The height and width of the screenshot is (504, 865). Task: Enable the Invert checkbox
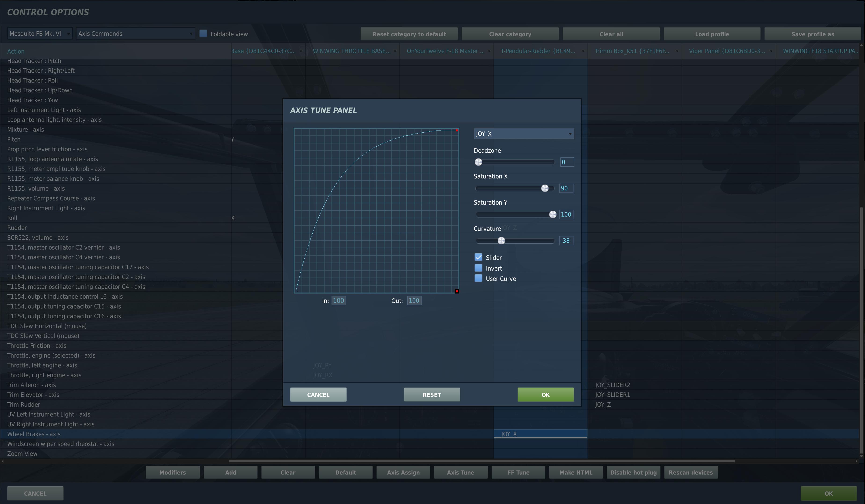coord(478,268)
